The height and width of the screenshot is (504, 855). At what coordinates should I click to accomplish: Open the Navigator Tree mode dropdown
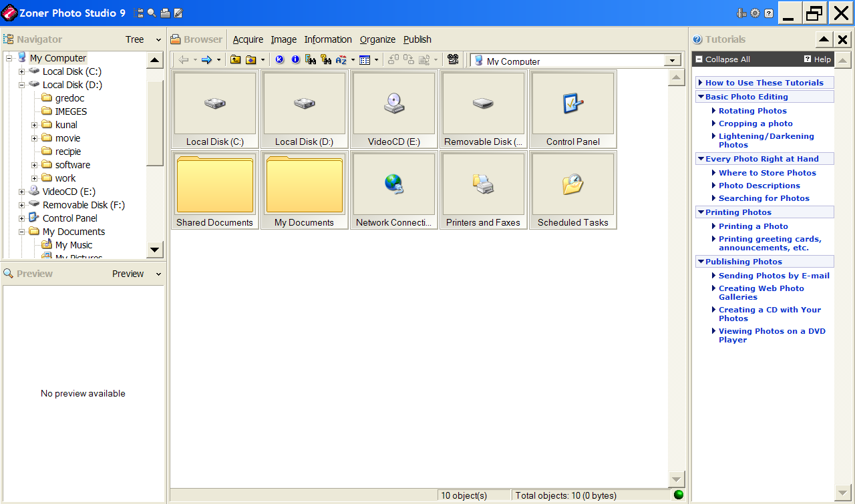(158, 40)
